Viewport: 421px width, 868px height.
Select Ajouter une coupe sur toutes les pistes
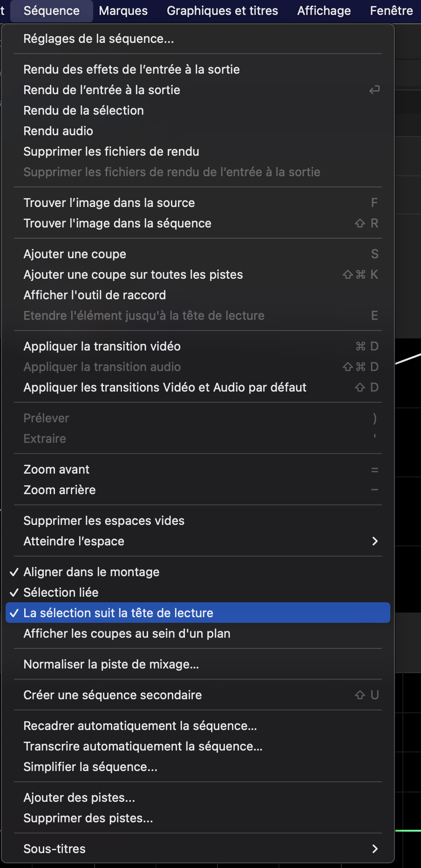pyautogui.click(x=133, y=275)
